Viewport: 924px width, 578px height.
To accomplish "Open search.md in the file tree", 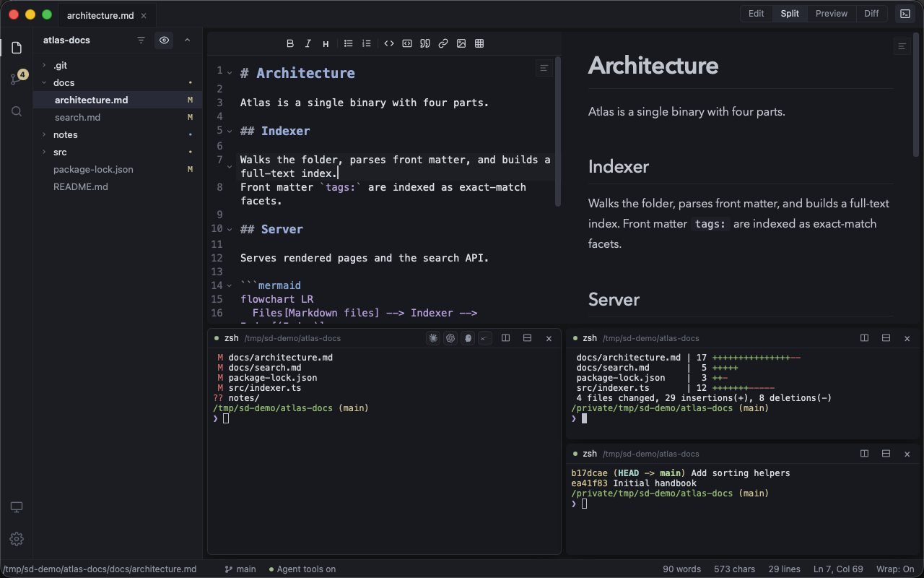I will (x=118, y=117).
